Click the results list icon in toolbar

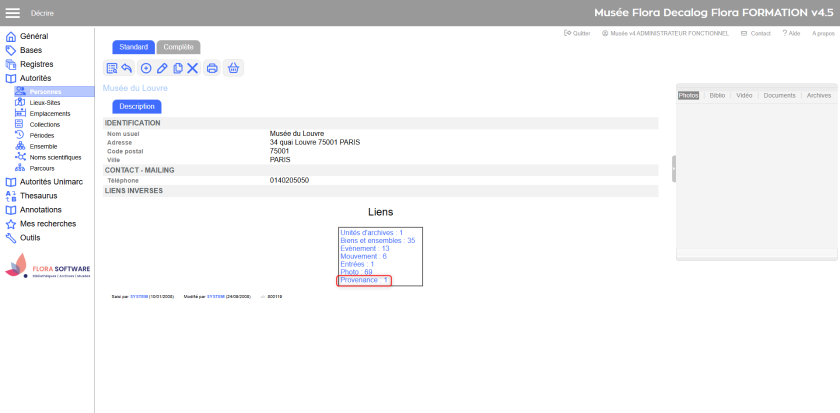112,68
